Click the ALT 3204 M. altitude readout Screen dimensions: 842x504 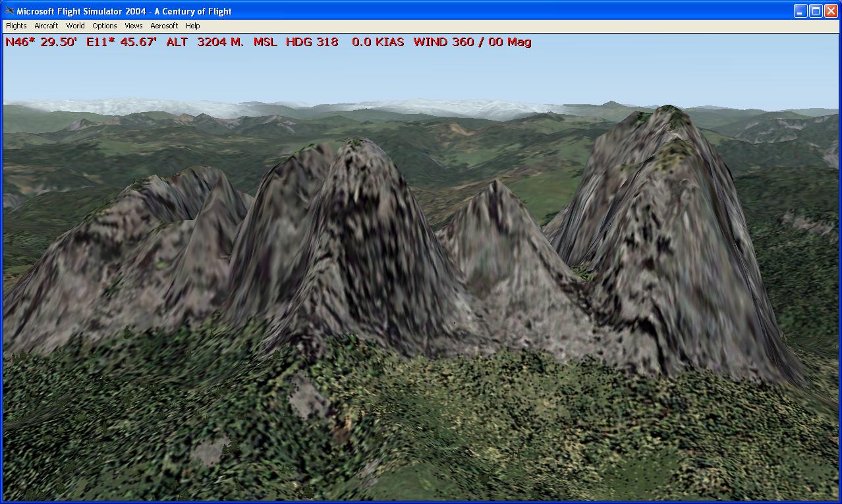(x=205, y=42)
